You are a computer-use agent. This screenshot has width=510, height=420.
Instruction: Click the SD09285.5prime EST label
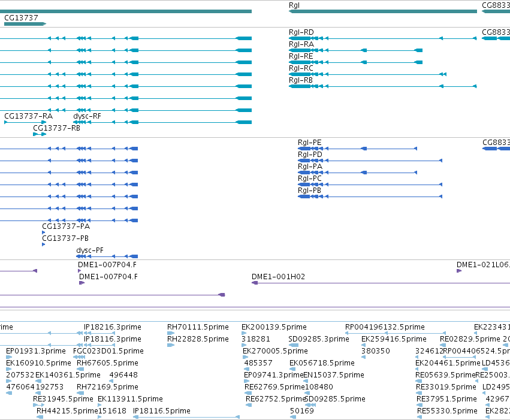pyautogui.click(x=335, y=399)
